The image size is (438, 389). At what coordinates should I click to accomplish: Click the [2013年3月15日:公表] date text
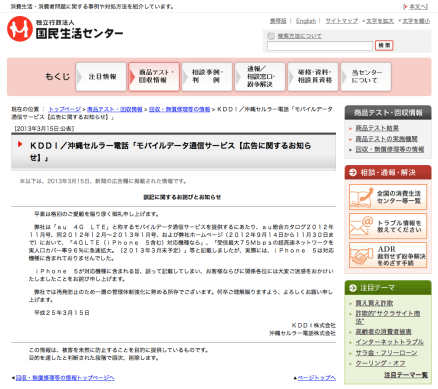click(x=44, y=129)
